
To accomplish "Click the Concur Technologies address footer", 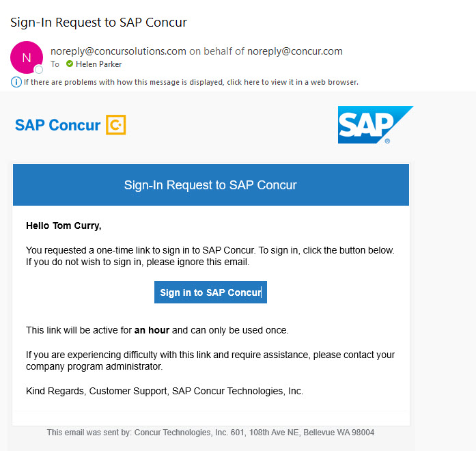I will click(x=210, y=433).
